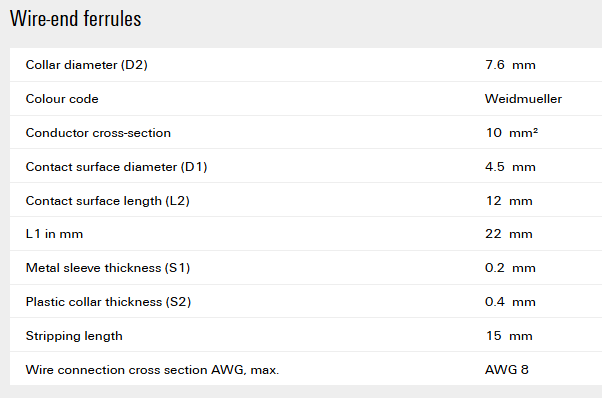Click the 22 mm L1 value
This screenshot has width=602, height=398.
tap(509, 234)
